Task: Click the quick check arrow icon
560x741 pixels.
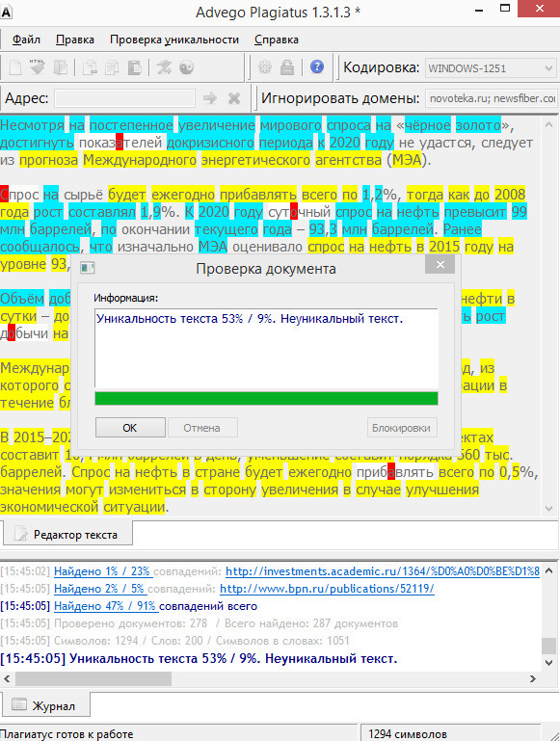Action: (164, 67)
